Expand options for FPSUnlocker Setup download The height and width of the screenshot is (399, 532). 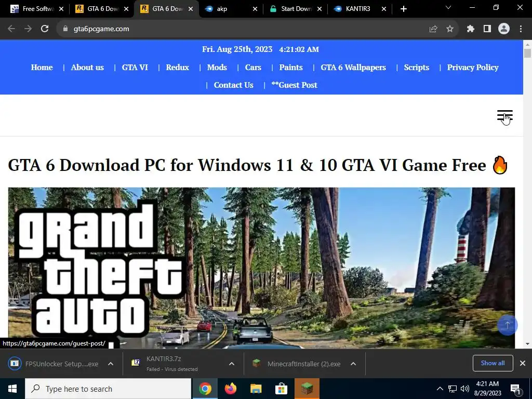[111, 364]
